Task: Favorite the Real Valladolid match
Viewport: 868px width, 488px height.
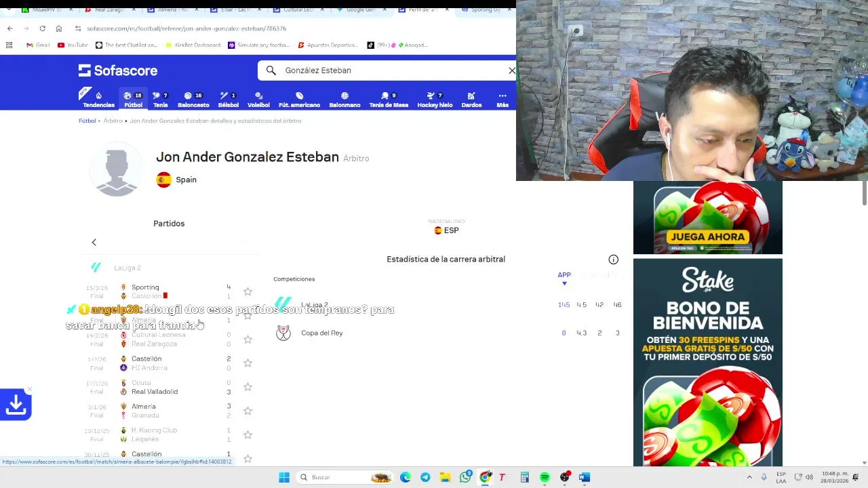Action: click(248, 387)
